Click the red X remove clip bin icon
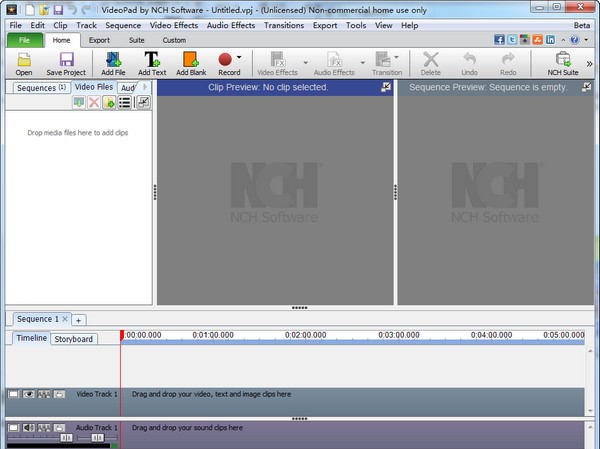600x449 pixels. [94, 102]
